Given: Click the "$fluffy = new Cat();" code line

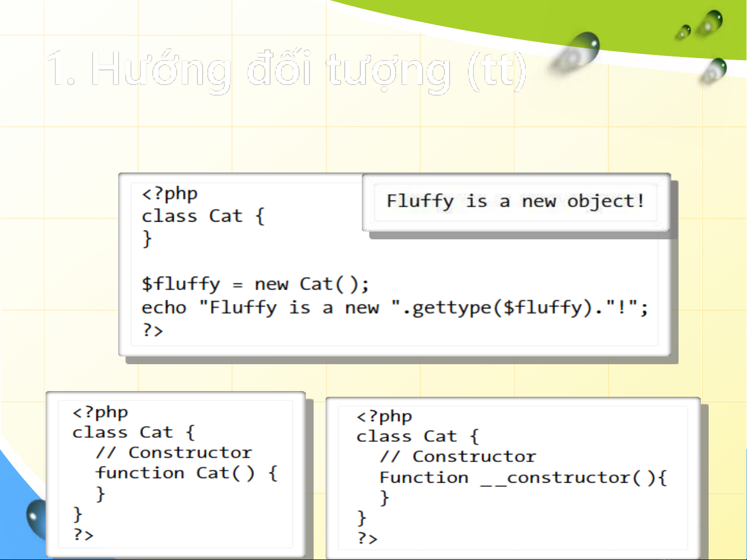Looking at the screenshot, I should point(255,284).
